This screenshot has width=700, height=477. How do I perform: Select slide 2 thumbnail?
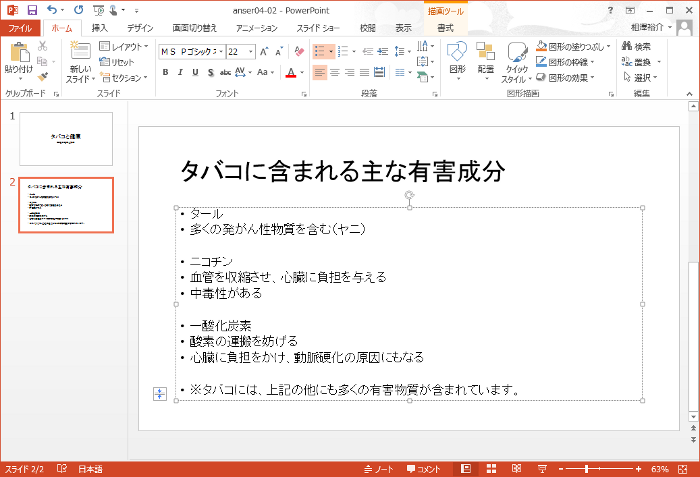(66, 205)
